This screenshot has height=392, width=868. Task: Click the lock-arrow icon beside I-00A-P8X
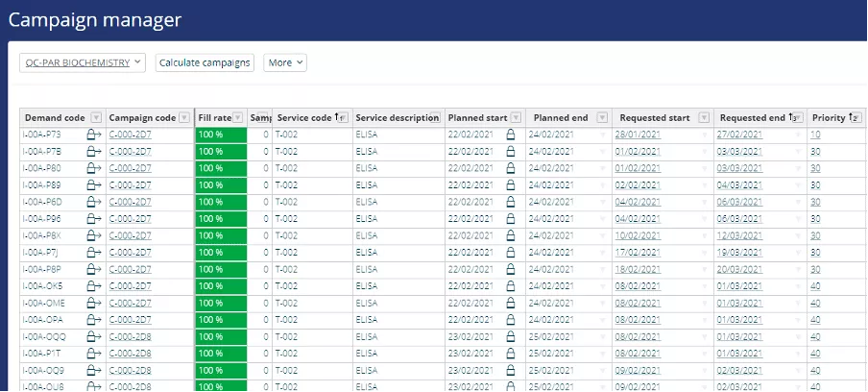[94, 235]
